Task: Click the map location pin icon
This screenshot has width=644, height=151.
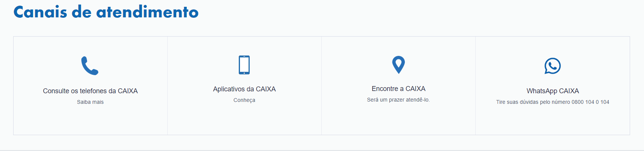Action: [x=398, y=65]
